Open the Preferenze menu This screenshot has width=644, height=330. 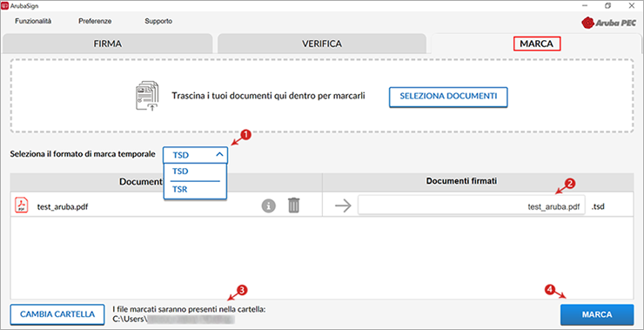tap(95, 21)
